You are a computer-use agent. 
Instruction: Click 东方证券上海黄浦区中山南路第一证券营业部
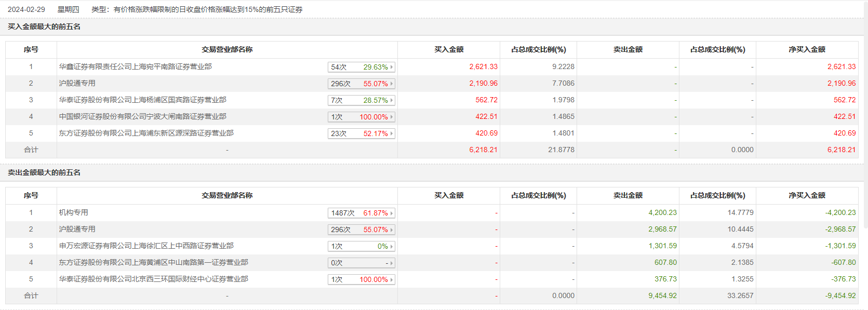(153, 262)
